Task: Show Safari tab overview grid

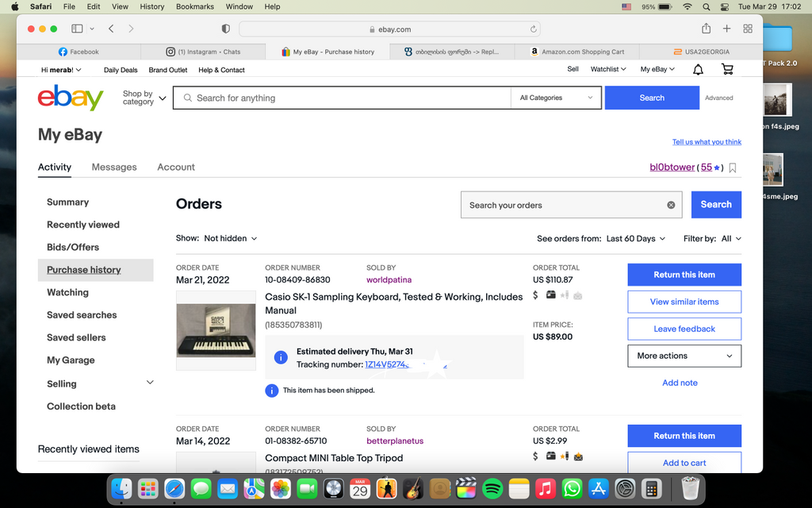Action: pos(748,29)
